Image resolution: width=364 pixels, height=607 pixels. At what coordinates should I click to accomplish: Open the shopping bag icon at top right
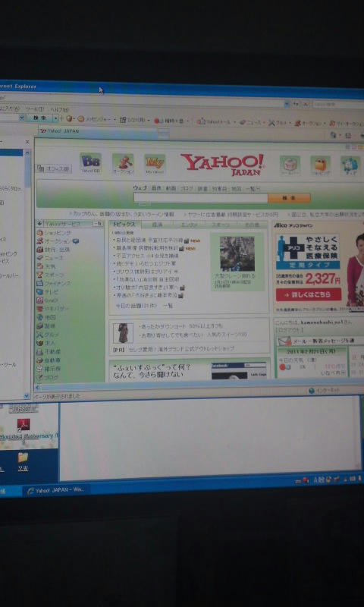point(320,165)
